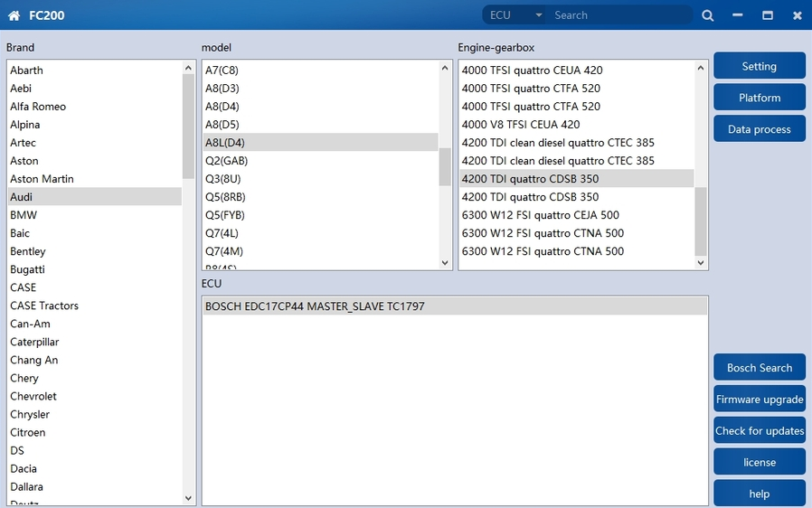The height and width of the screenshot is (508, 812).
Task: Open the help button
Action: (x=759, y=494)
